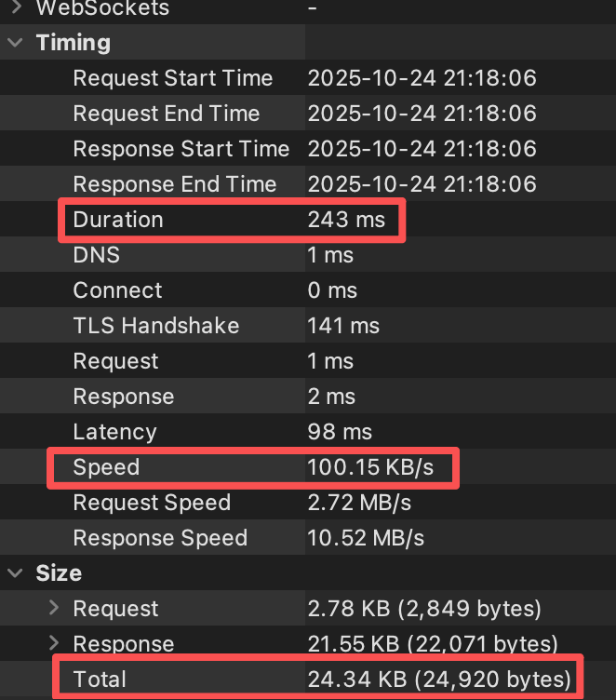The height and width of the screenshot is (700, 616).
Task: Expand the Request size row
Action: click(x=54, y=609)
